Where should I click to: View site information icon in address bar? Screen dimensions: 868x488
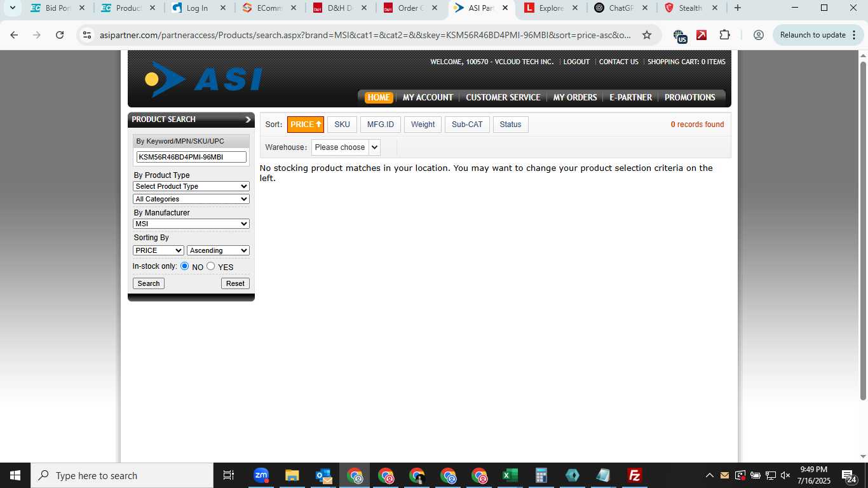pos(87,35)
